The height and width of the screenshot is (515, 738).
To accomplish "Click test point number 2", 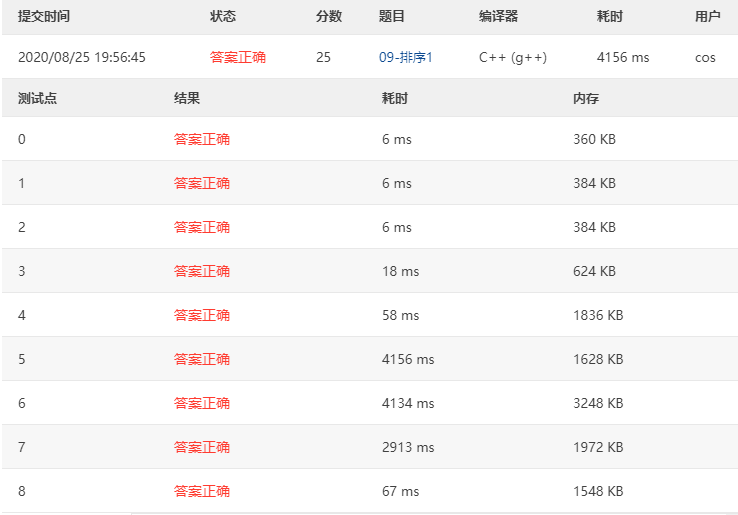I will click(22, 227).
